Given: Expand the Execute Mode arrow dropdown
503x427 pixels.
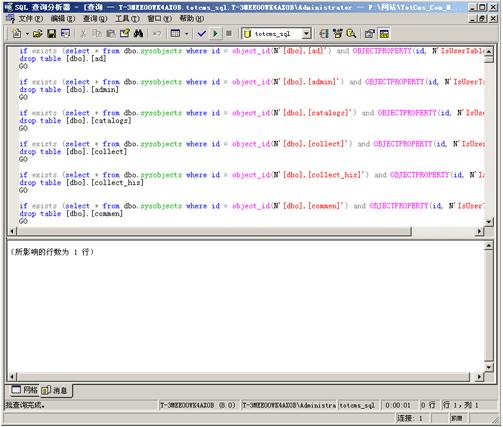Looking at the screenshot, I should pos(186,34).
